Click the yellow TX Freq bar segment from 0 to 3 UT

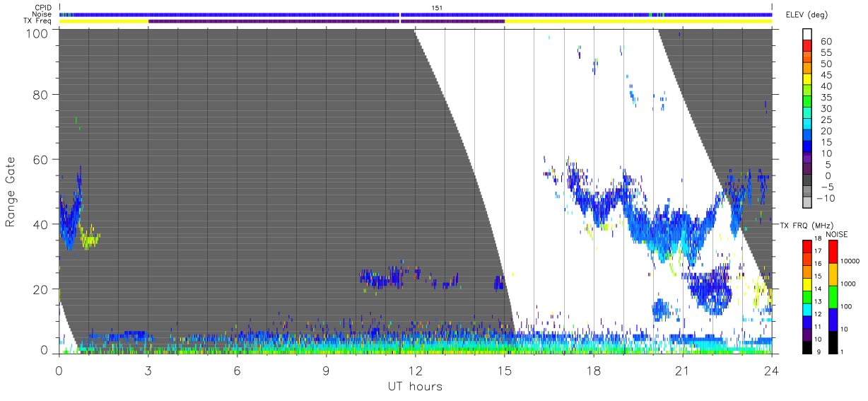pyautogui.click(x=104, y=21)
